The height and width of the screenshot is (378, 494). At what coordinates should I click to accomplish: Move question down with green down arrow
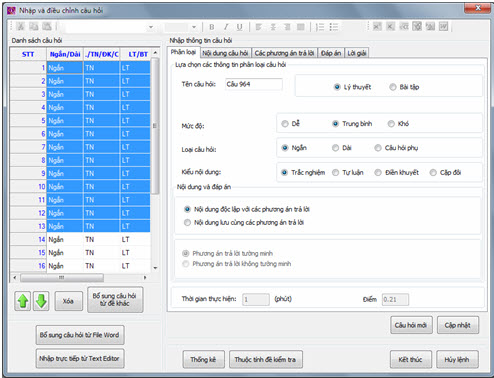tap(41, 301)
